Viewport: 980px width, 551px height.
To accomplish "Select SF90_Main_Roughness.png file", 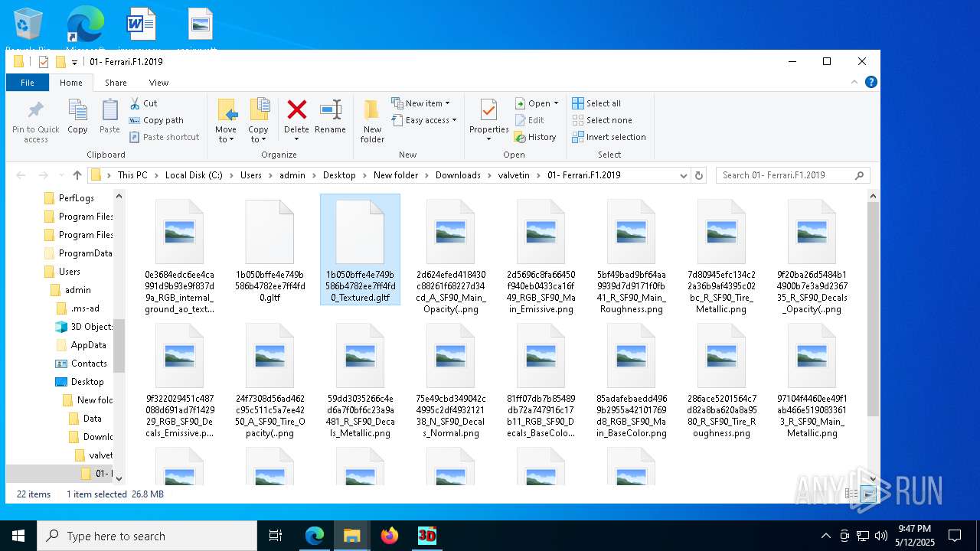I will pyautogui.click(x=631, y=256).
